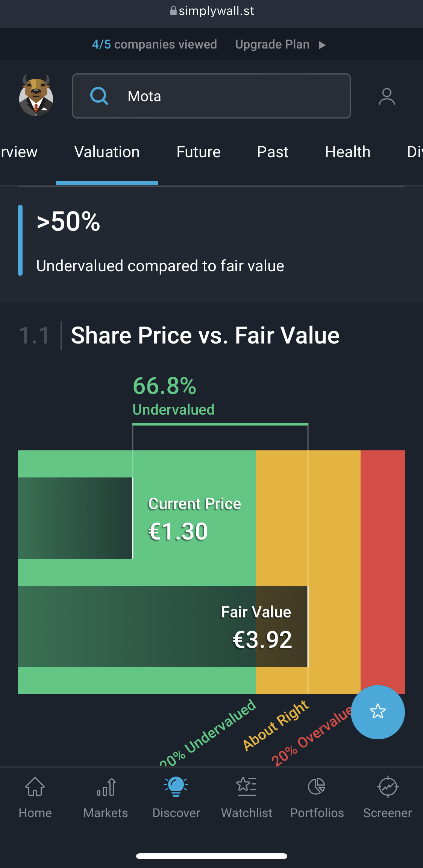Click the Simply Wall St bull logo

[36, 96]
